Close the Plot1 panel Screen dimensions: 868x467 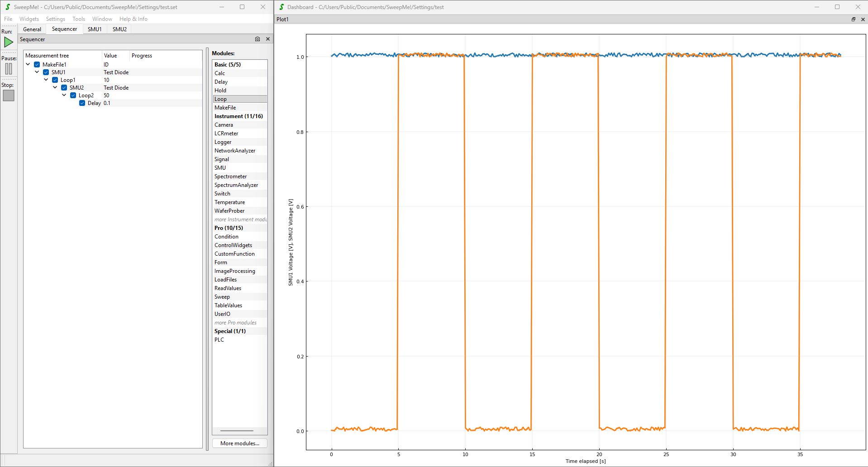(x=863, y=19)
